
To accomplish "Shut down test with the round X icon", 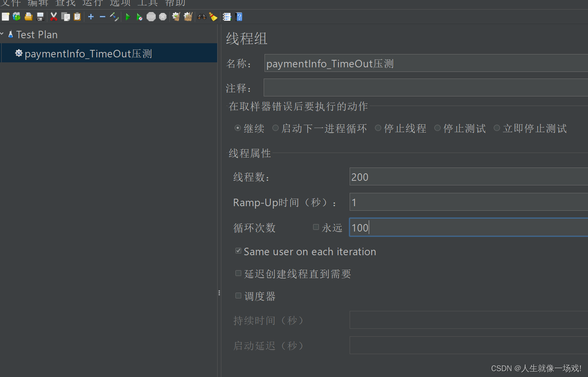I will tap(163, 17).
